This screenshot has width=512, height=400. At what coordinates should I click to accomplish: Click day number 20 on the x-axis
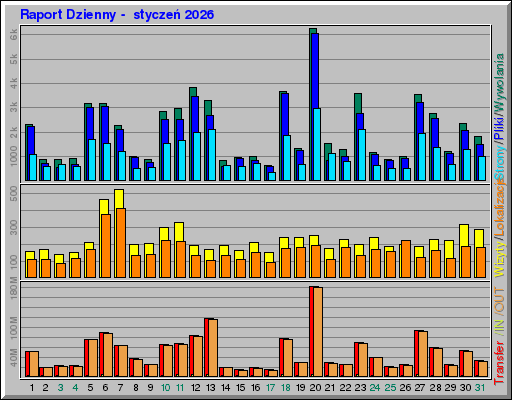point(315,388)
